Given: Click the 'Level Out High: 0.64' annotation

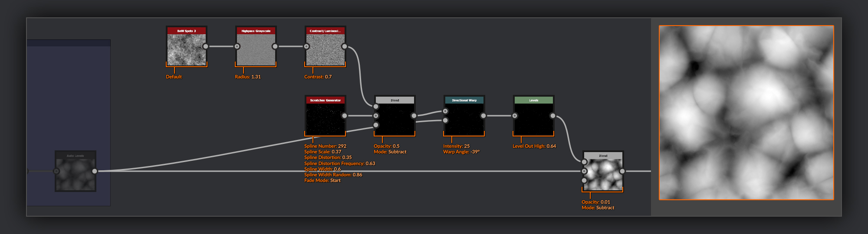Looking at the screenshot, I should [x=534, y=146].
